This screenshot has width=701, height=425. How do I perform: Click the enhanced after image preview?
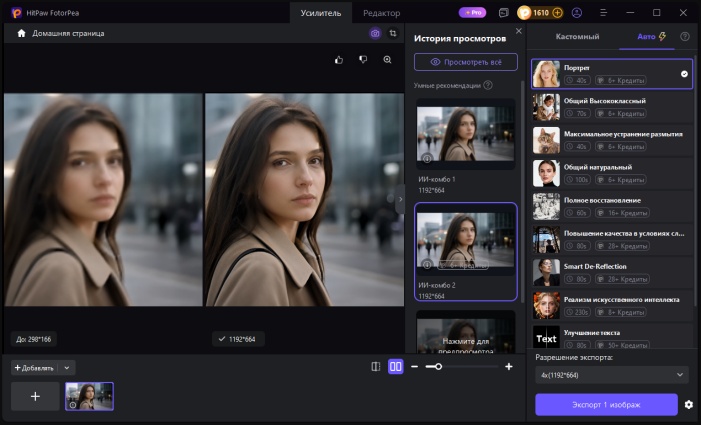[x=304, y=199]
